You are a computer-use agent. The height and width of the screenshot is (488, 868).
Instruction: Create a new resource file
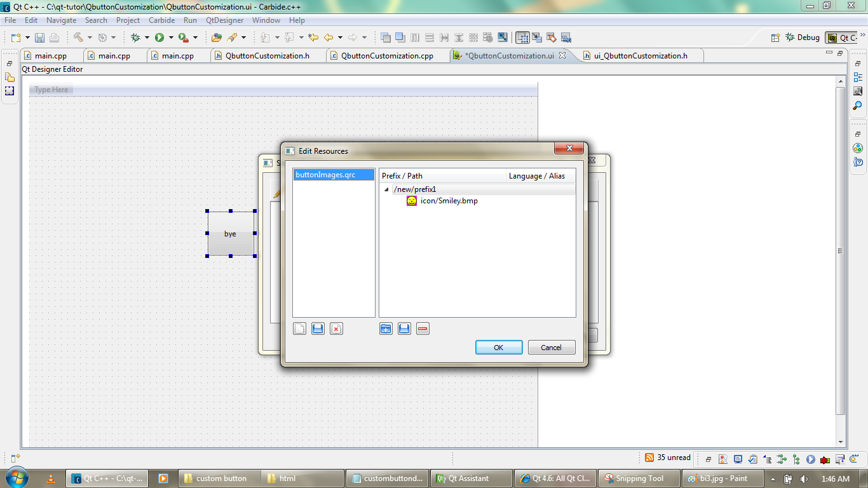click(299, 329)
